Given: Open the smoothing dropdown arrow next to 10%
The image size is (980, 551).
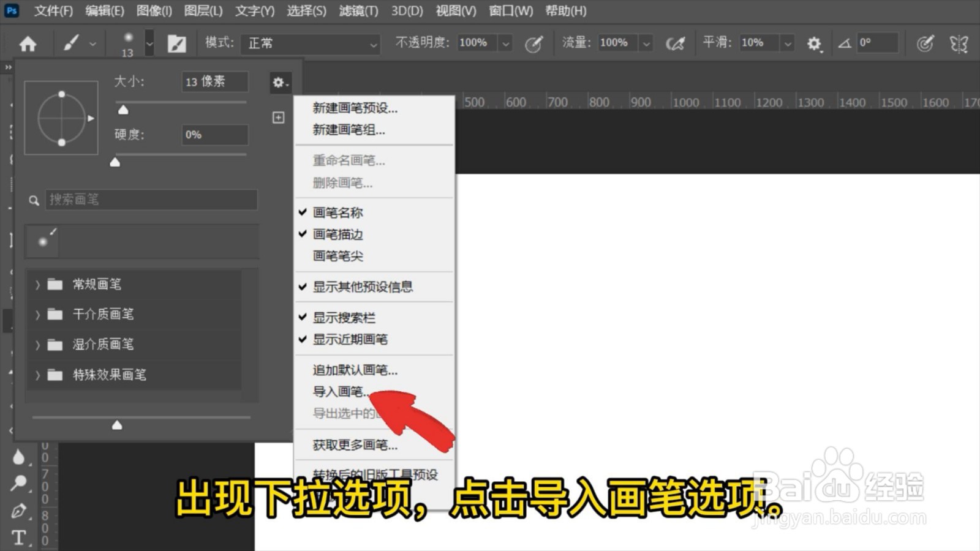Looking at the screenshot, I should point(788,43).
